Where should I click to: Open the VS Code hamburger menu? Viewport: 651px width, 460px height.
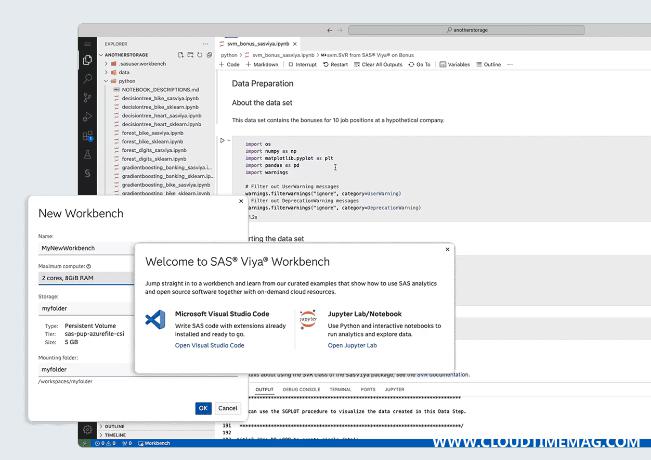pos(87,44)
